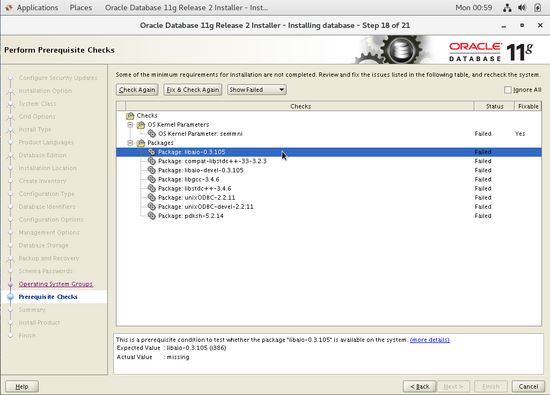This screenshot has height=395, width=550.
Task: Go to Operating System Groups step
Action: coord(56,284)
